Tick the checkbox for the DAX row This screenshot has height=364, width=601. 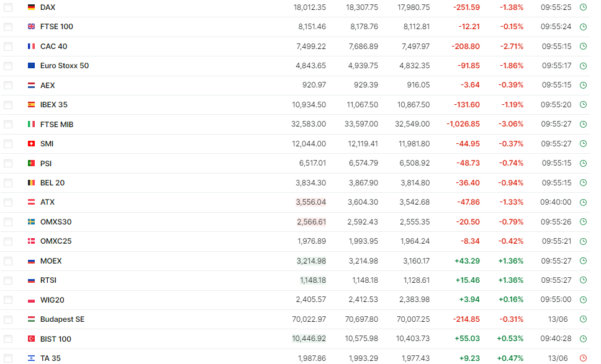coord(8,7)
